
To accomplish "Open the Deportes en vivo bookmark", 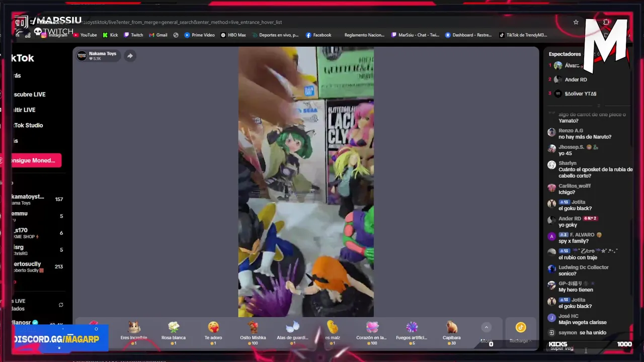I will tap(275, 35).
